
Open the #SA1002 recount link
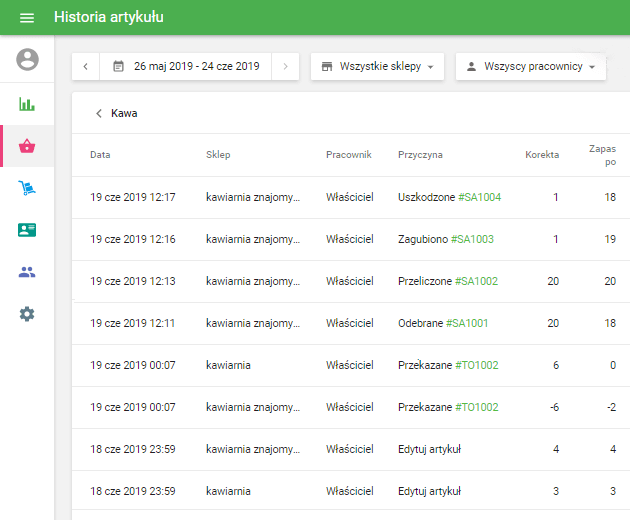[476, 281]
